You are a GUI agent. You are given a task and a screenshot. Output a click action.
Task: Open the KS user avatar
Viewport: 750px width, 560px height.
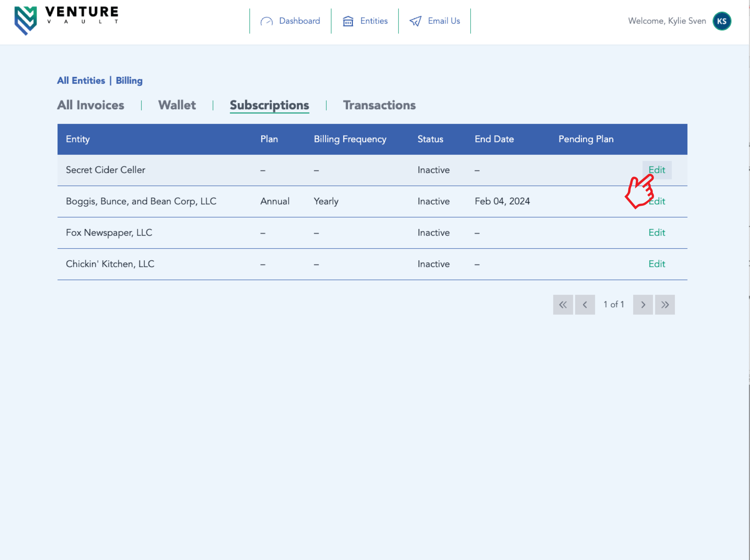[722, 21]
